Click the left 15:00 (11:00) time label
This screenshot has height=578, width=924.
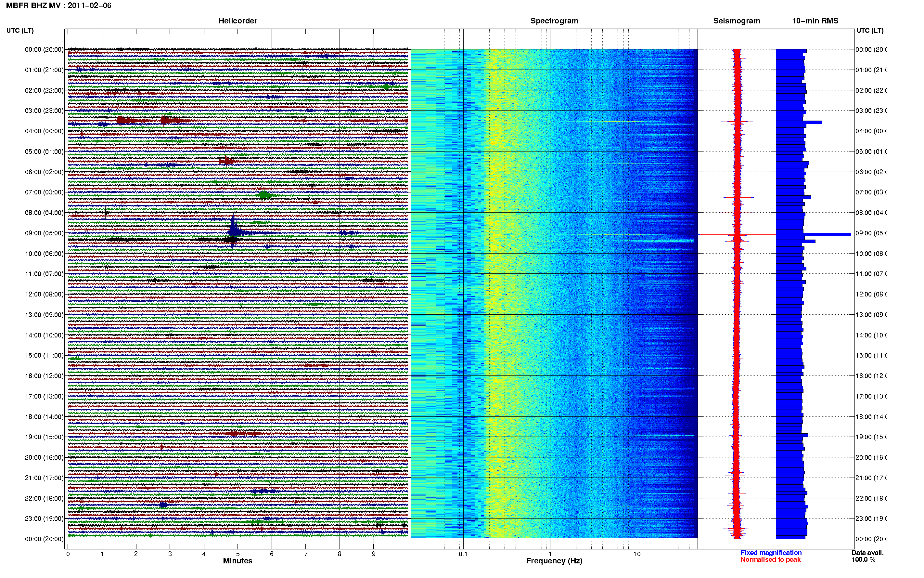click(44, 356)
